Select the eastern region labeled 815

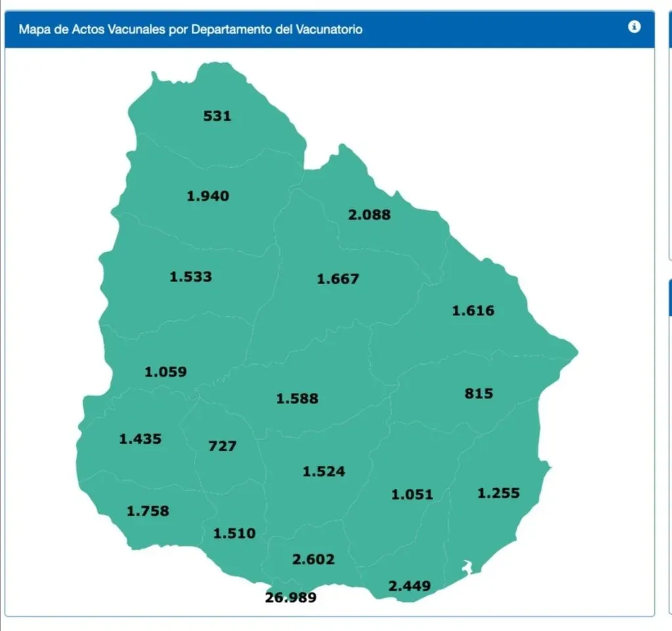[x=478, y=394]
